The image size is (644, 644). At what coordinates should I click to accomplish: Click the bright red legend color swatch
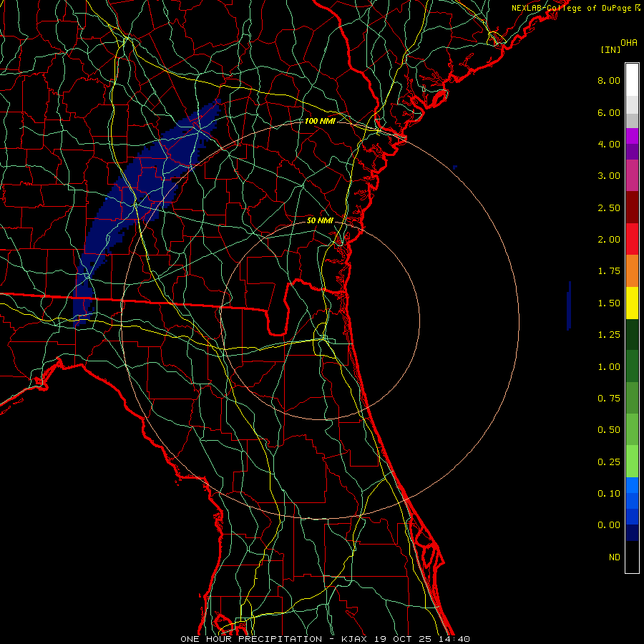pyautogui.click(x=632, y=239)
